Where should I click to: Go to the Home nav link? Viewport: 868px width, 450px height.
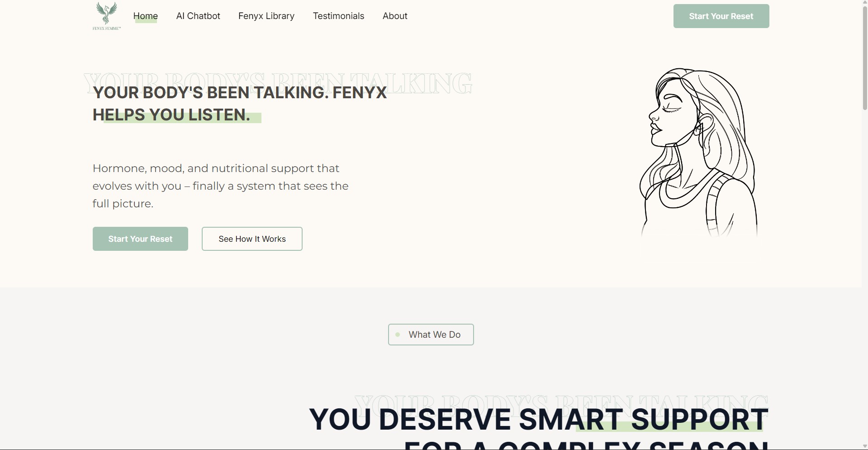pyautogui.click(x=145, y=16)
